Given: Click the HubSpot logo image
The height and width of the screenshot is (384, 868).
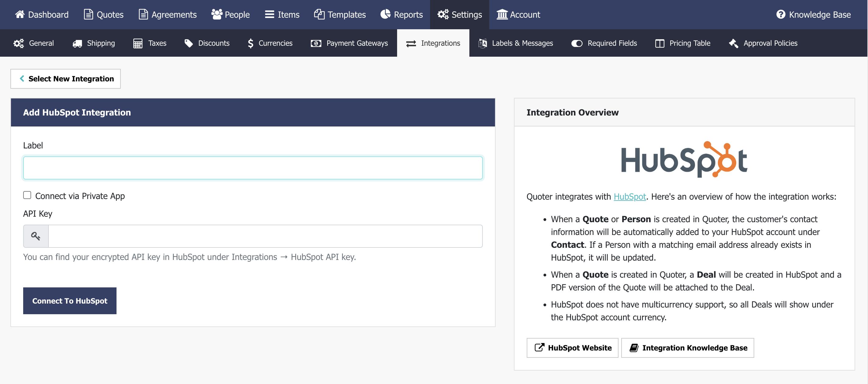Looking at the screenshot, I should click(684, 159).
